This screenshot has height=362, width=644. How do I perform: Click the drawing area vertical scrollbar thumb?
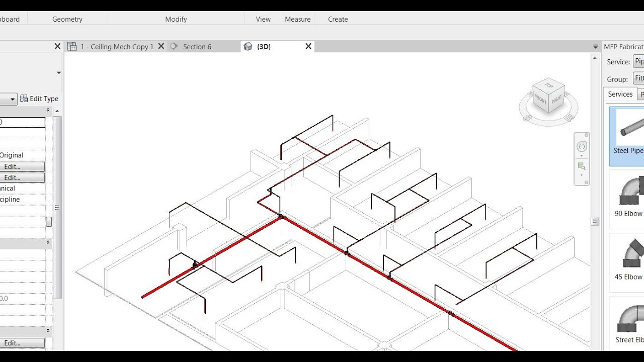tap(595, 221)
